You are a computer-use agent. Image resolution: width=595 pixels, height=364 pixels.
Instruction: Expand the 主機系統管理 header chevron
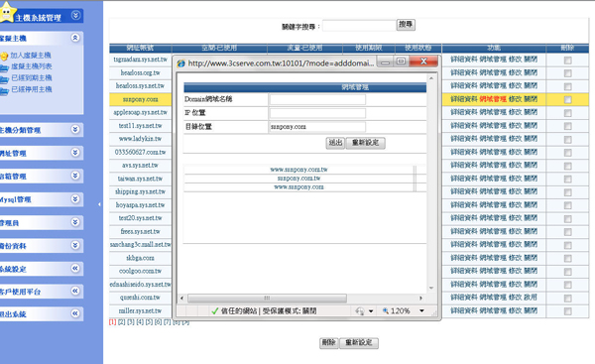point(75,15)
